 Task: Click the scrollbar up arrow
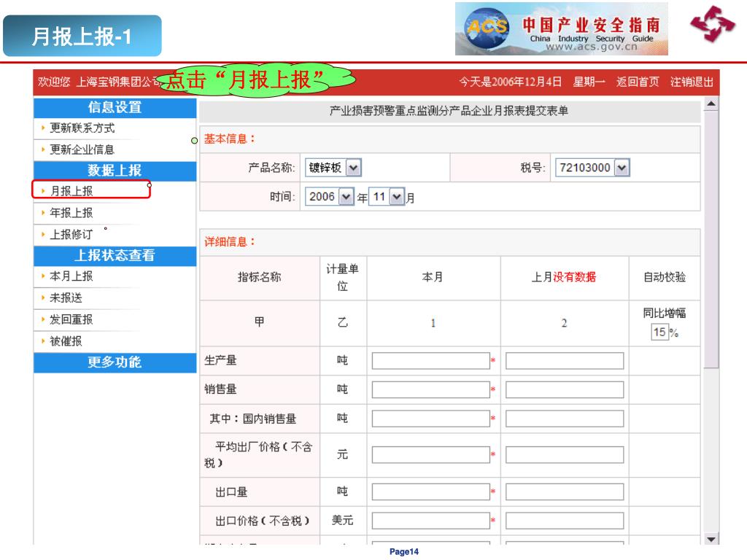pos(711,104)
